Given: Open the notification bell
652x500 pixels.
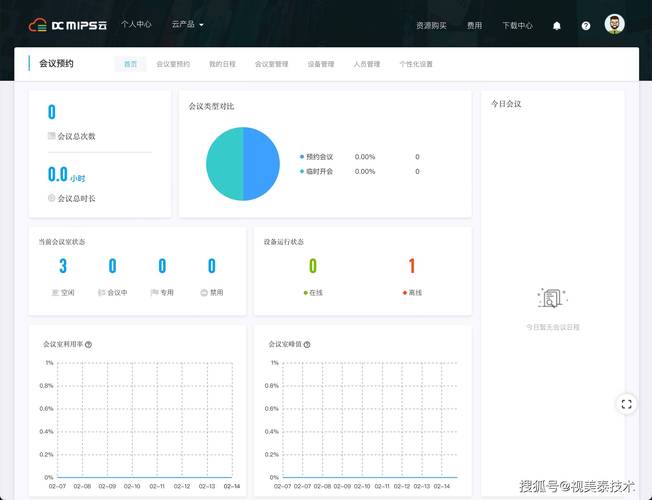Looking at the screenshot, I should 557,26.
